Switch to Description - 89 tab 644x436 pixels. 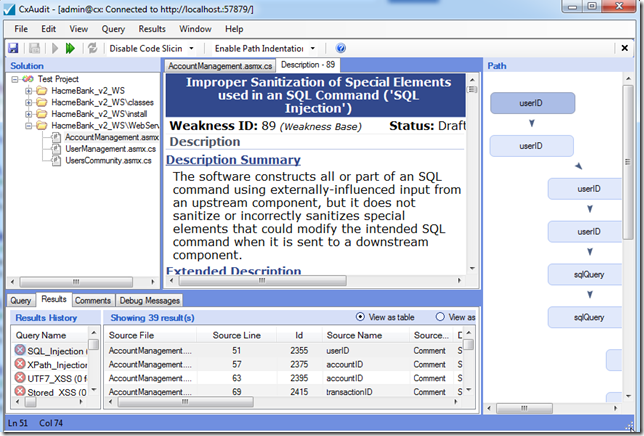(308, 65)
